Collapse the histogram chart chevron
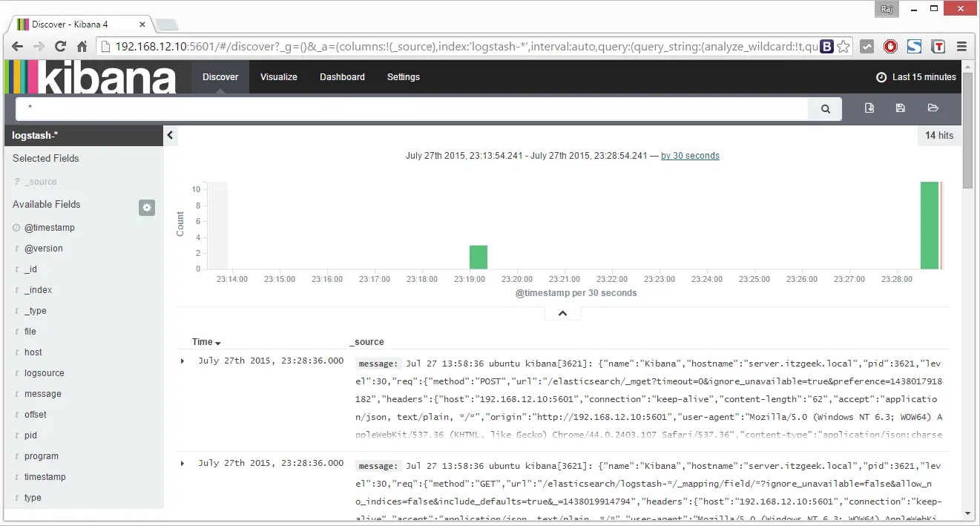The height and width of the screenshot is (526, 980). point(562,314)
